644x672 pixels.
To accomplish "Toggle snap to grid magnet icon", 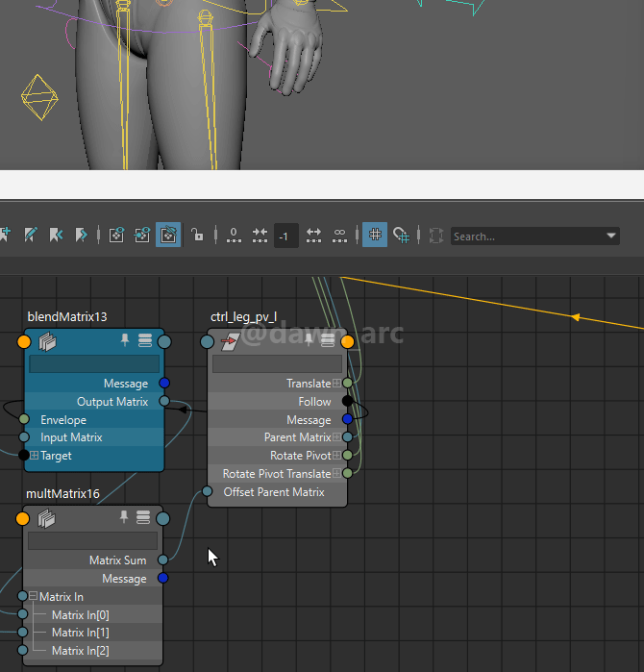I will [401, 235].
